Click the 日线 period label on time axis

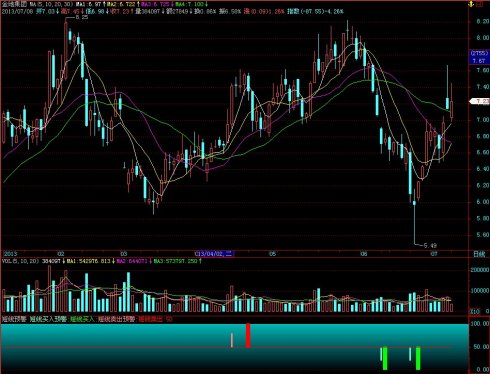click(x=479, y=254)
